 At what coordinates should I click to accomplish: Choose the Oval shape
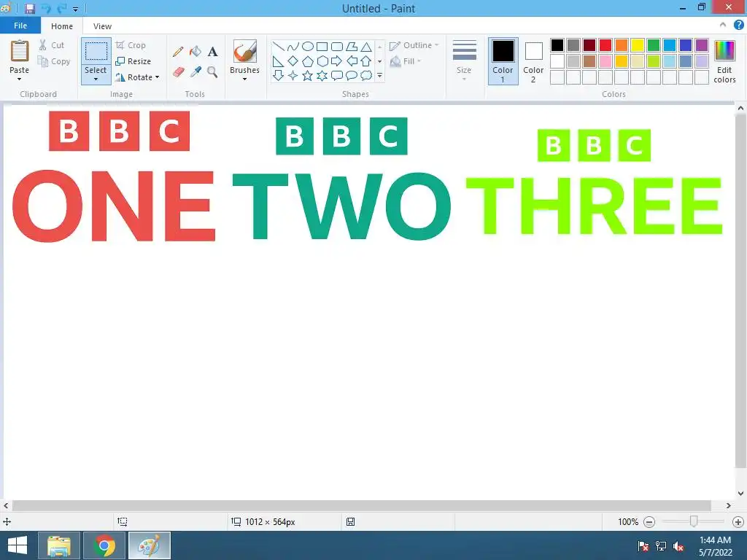pos(308,47)
